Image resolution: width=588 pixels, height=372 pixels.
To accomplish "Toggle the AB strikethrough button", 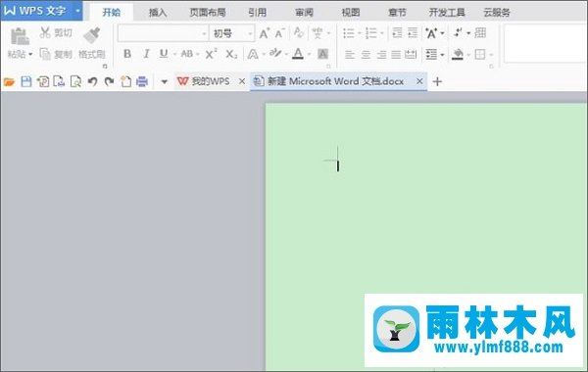I will tap(187, 54).
